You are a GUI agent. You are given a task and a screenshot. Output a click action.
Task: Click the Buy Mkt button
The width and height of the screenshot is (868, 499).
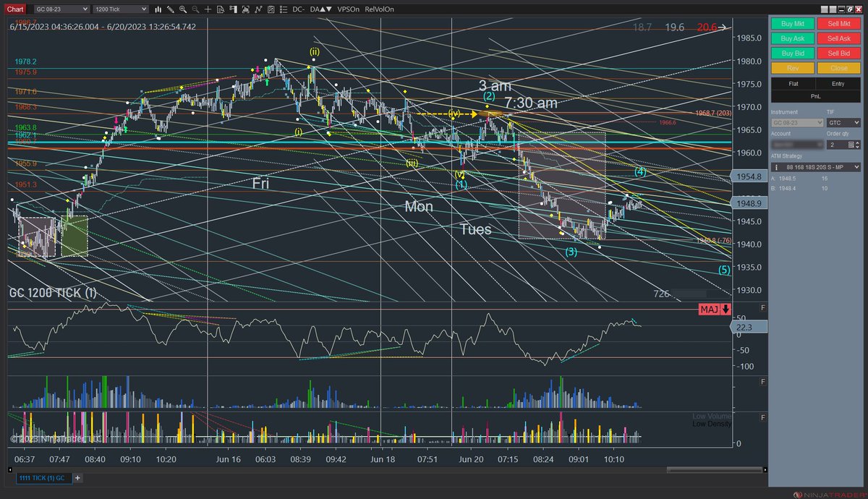(792, 24)
